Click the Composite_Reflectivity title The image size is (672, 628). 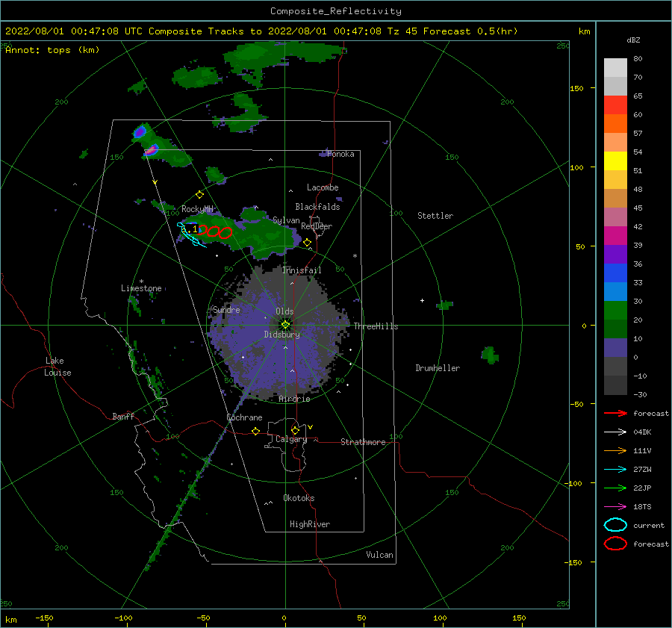point(335,11)
